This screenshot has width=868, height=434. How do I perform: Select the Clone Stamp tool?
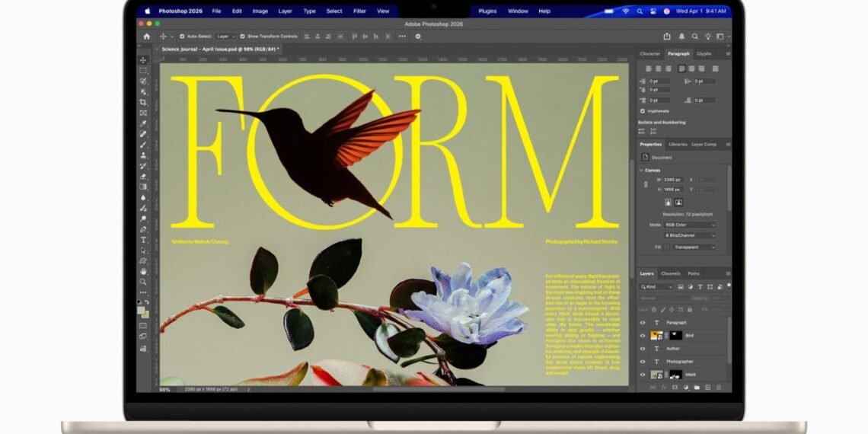(143, 155)
